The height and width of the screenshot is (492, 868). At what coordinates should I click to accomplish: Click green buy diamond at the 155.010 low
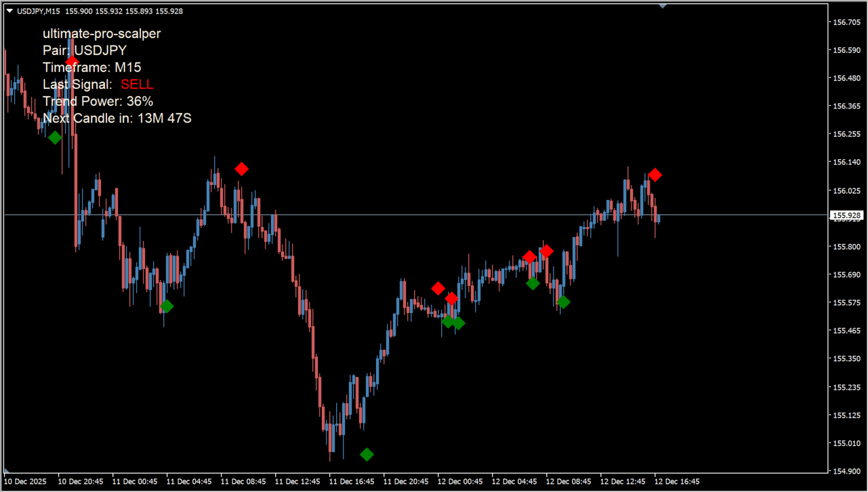click(x=367, y=455)
